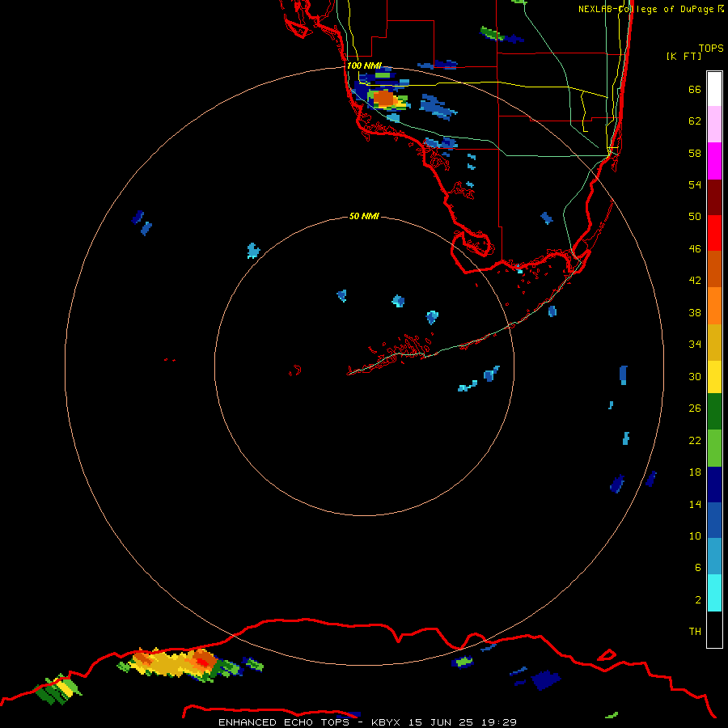The image size is (728, 728).
Task: Click the "2" scale label
Action: (x=698, y=600)
